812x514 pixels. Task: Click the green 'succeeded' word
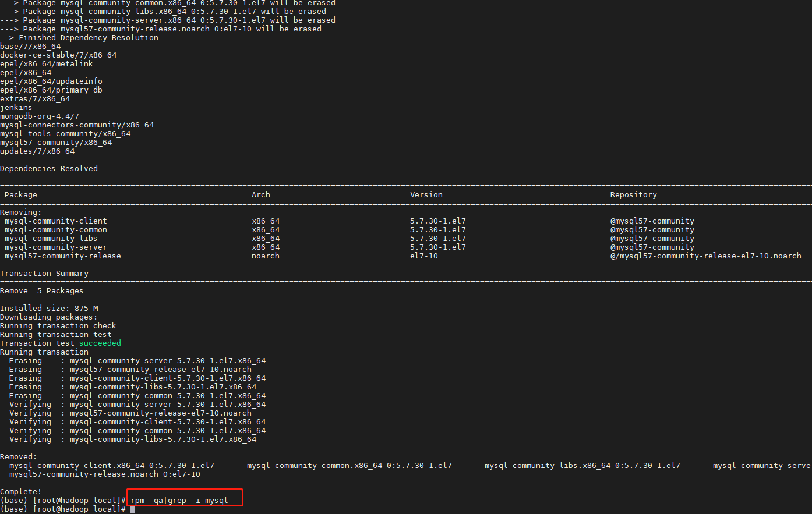100,343
